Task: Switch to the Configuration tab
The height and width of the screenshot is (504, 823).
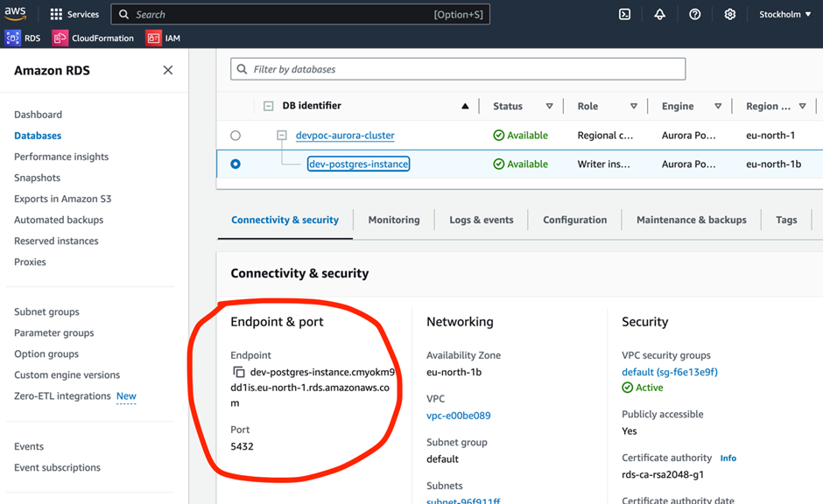Action: (x=574, y=220)
